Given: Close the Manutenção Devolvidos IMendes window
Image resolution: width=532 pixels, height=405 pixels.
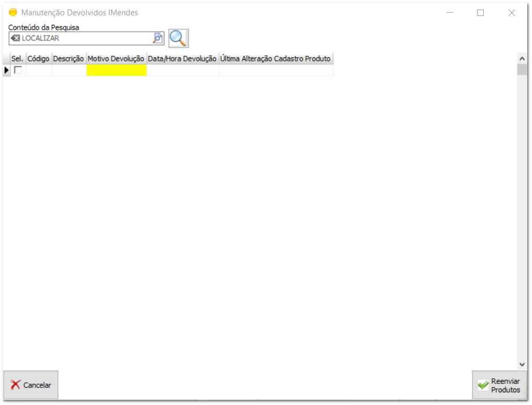Looking at the screenshot, I should 511,13.
